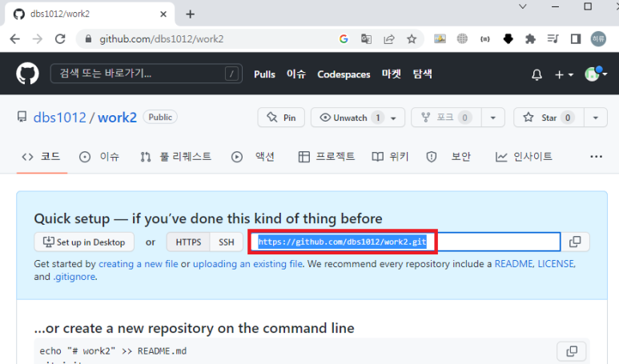Select the 프로젝트 tab
619x364 pixels.
(x=327, y=157)
